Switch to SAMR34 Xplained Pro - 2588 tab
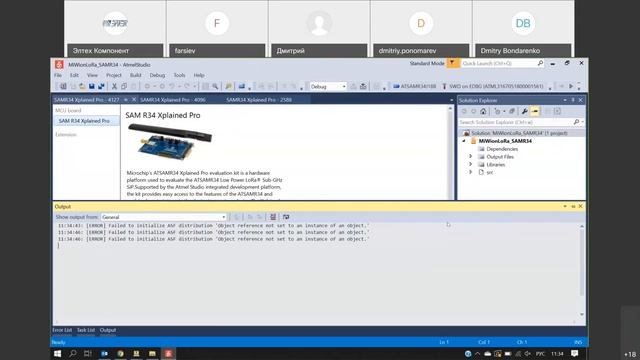Screen dimensions: 640x360 (259, 100)
